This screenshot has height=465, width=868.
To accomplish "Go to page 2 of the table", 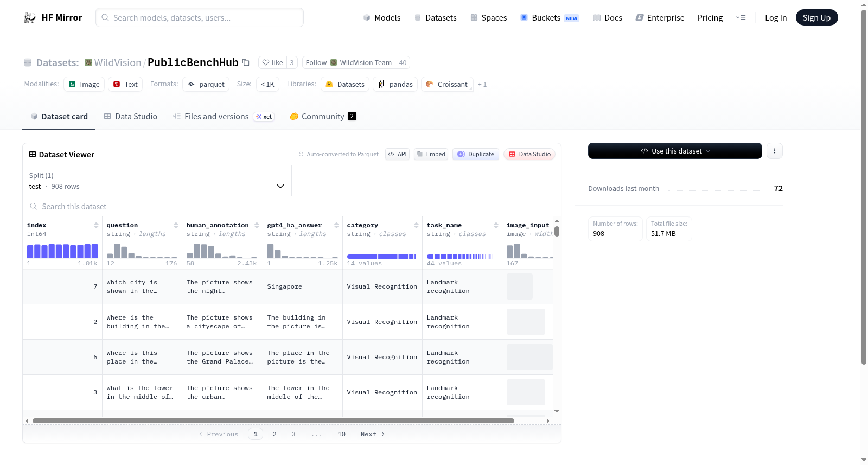I will (x=275, y=434).
